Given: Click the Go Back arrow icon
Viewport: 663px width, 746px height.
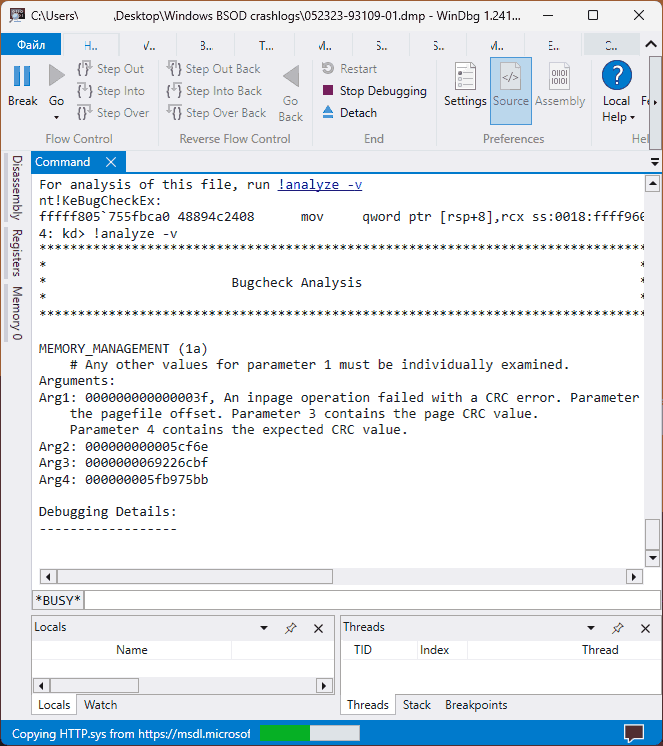Looking at the screenshot, I should (291, 76).
